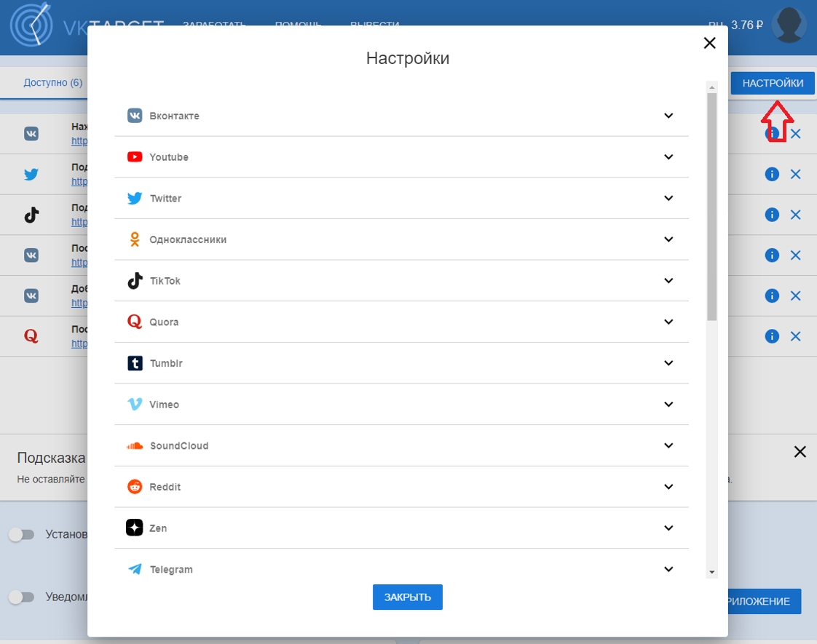This screenshot has height=644, width=817.
Task: Click the SoundCloud label text
Action: click(x=178, y=445)
